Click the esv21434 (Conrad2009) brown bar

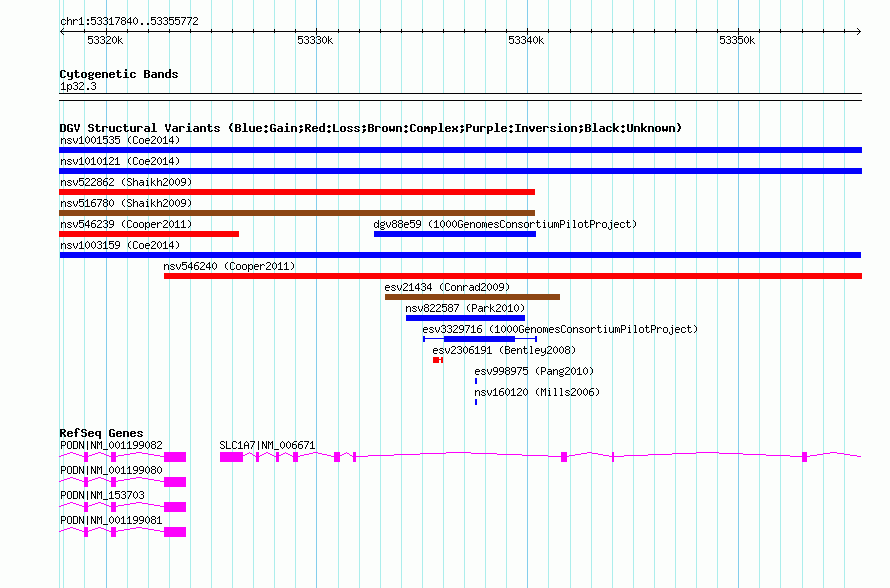pyautogui.click(x=472, y=297)
